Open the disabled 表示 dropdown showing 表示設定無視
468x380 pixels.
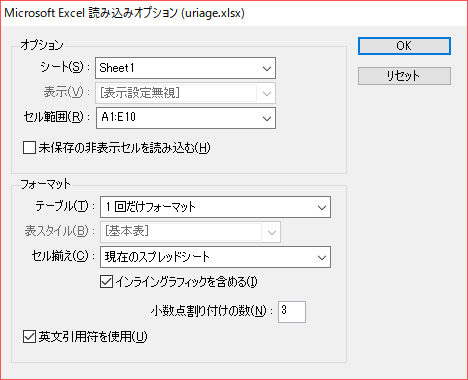click(x=186, y=93)
